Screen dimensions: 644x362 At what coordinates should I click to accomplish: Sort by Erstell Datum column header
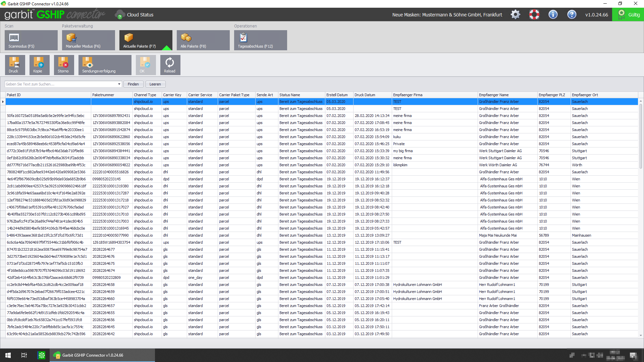click(337, 95)
